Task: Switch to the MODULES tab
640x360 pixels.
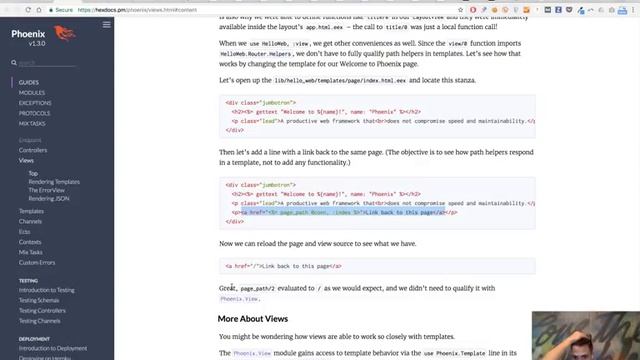Action: [32, 93]
